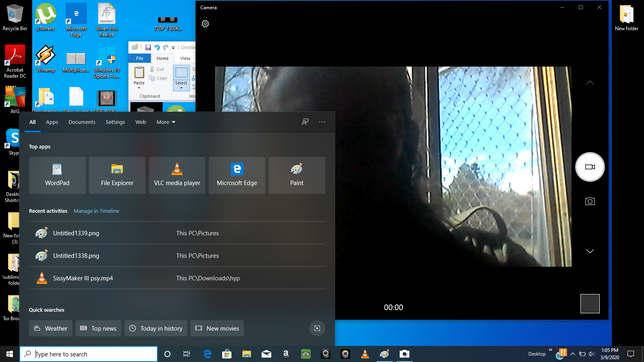Open the camera roll thumbnail
Screen dimensions: 644x362
pyautogui.click(x=590, y=304)
